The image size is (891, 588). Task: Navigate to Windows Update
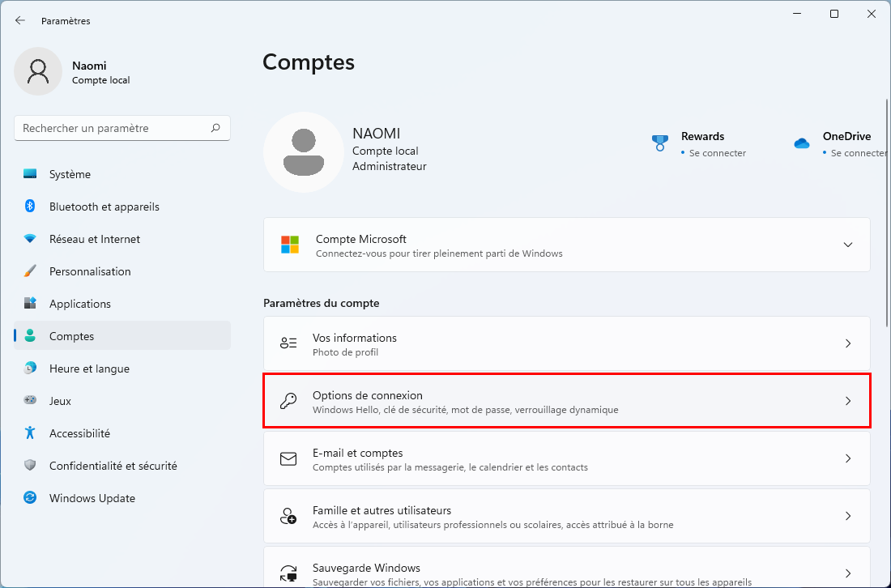click(122, 497)
